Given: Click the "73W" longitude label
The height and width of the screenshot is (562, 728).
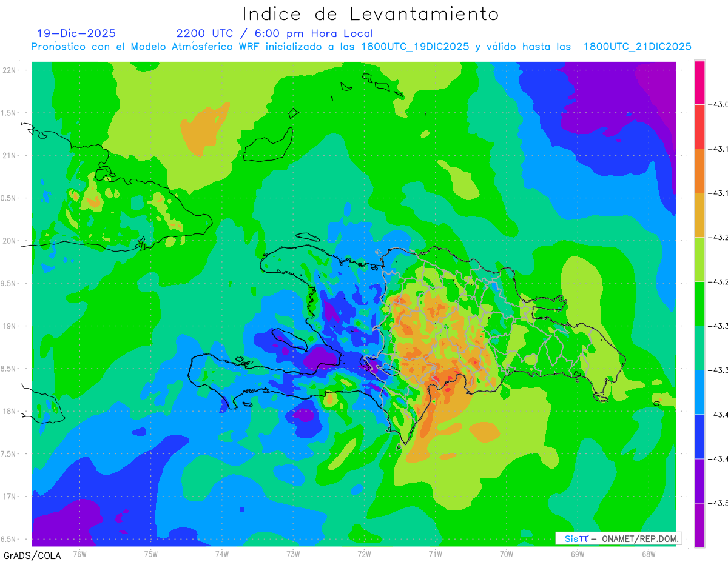Looking at the screenshot, I should click(x=293, y=553).
